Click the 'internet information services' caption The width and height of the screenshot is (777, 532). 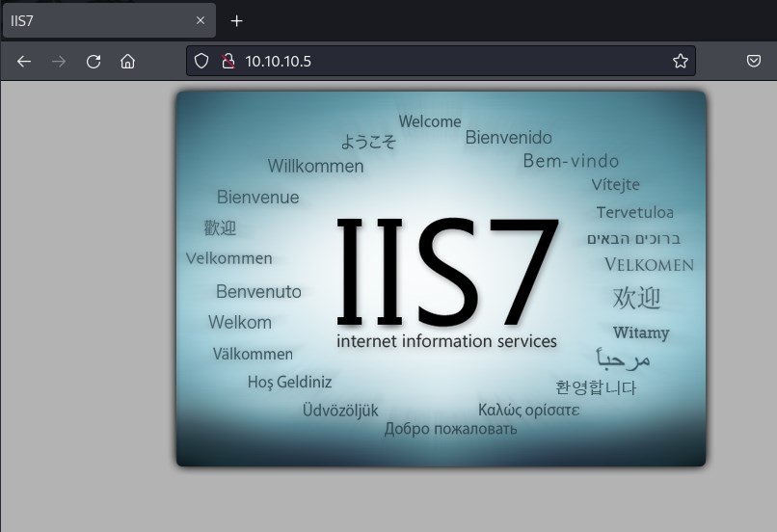pyautogui.click(x=446, y=341)
